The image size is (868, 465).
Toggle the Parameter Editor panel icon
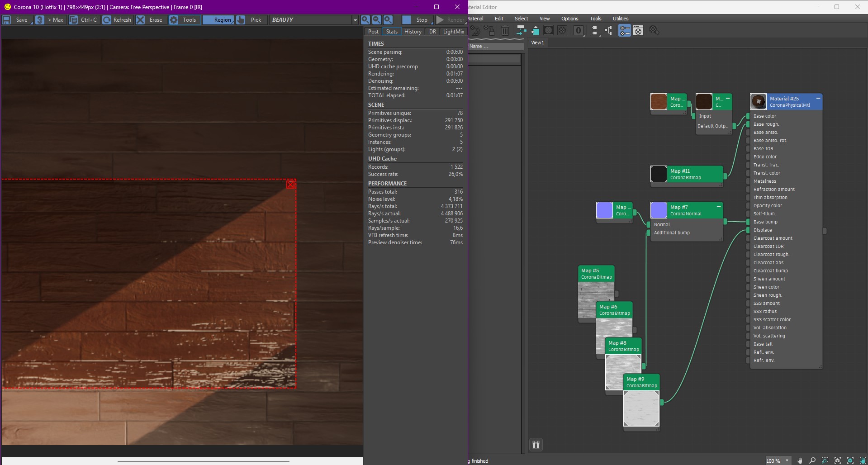click(638, 30)
